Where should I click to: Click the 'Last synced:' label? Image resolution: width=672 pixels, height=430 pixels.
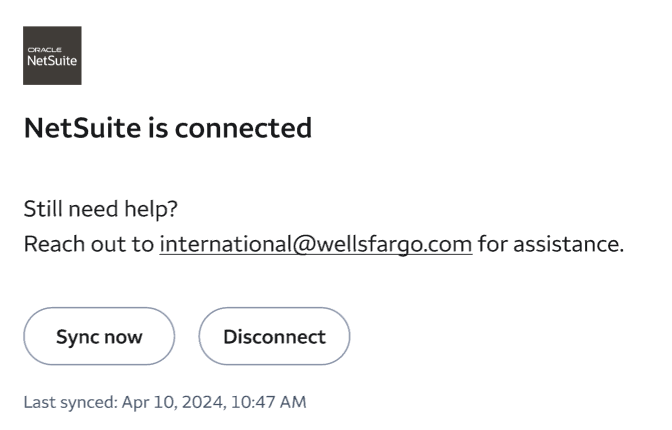tap(70, 402)
